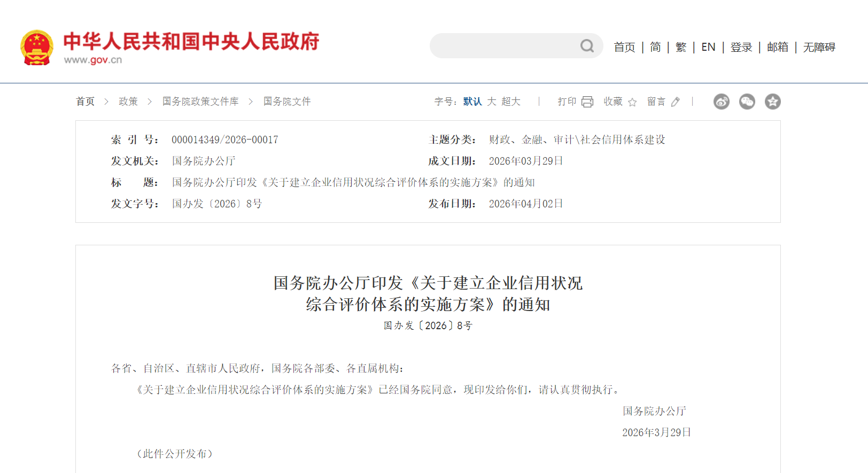The height and width of the screenshot is (473, 868).
Task: Select the 默认 font size option
Action: [472, 102]
